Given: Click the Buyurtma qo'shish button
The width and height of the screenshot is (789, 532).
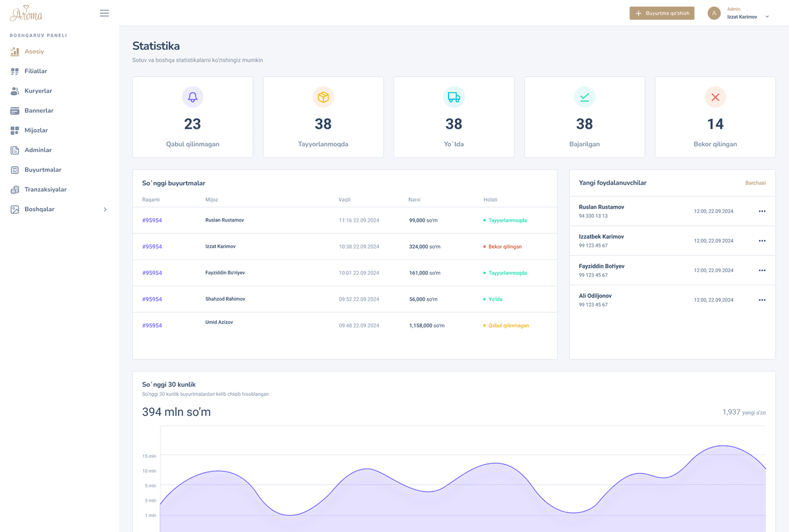Looking at the screenshot, I should point(662,12).
